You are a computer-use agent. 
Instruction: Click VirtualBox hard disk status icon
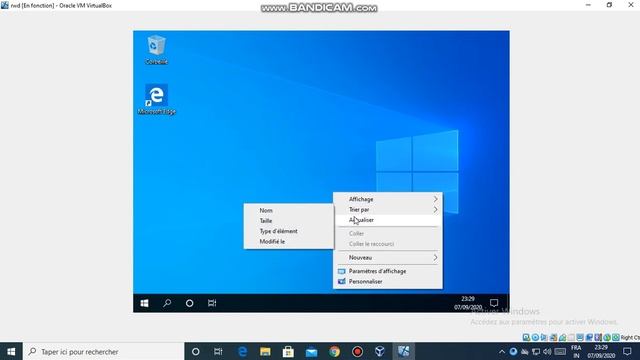click(527, 337)
